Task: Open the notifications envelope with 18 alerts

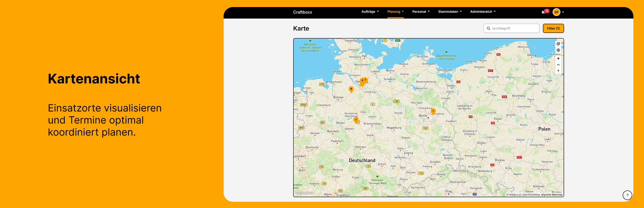Action: (x=544, y=12)
